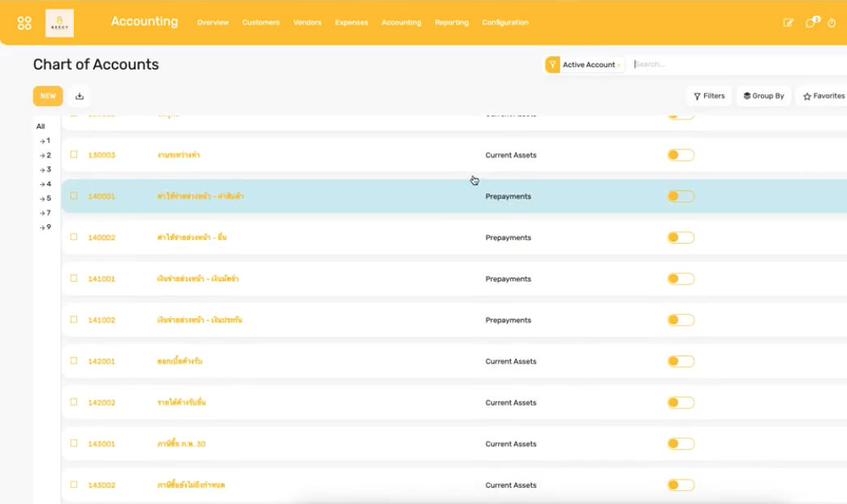Expand code group 4 in the sidebar
This screenshot has width=847, height=504.
[45, 184]
